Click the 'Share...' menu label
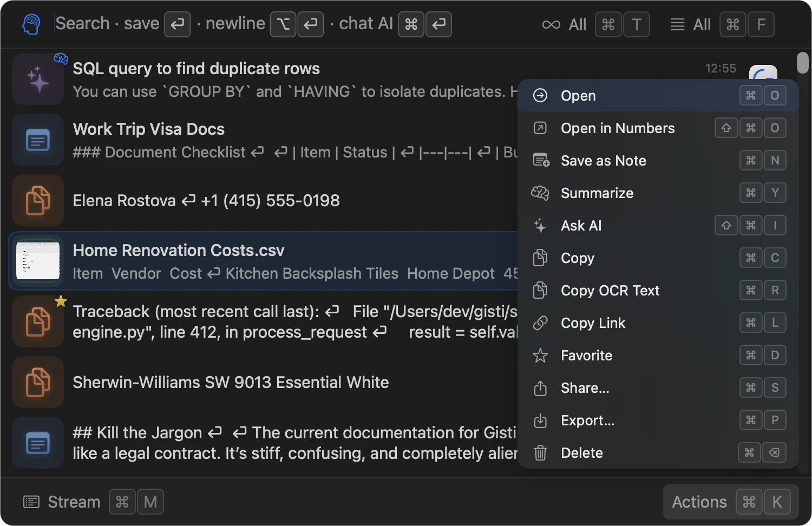 click(585, 388)
